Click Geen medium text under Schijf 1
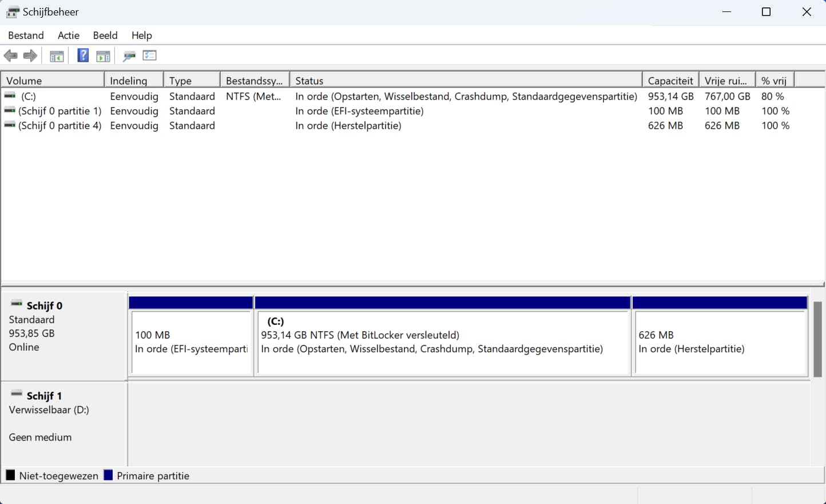826x504 pixels. [x=40, y=437]
